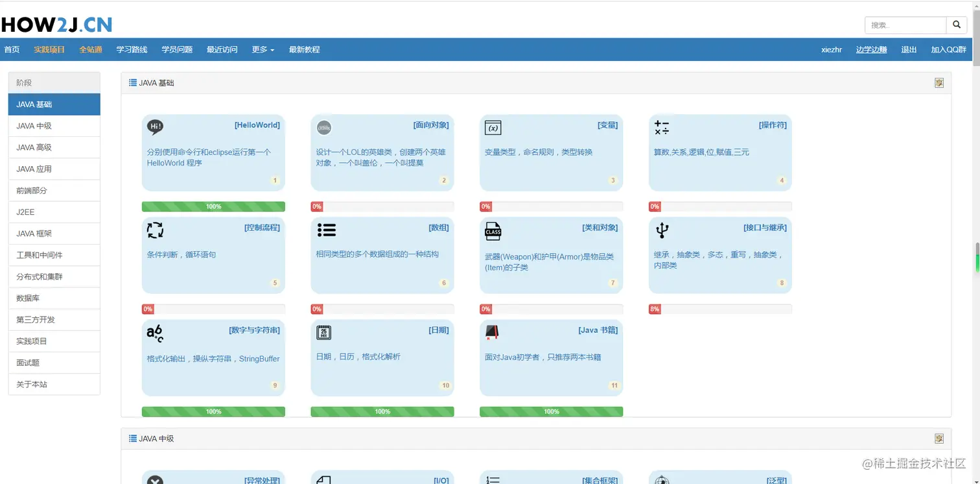Select 关于本站 in the stage sidebar
Viewport: 980px width, 484px height.
coord(54,384)
